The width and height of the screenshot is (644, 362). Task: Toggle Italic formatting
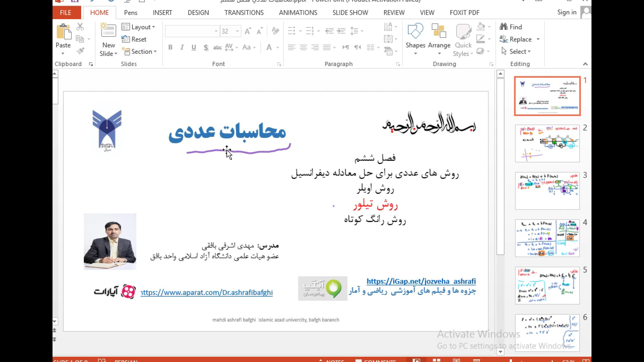tap(182, 48)
